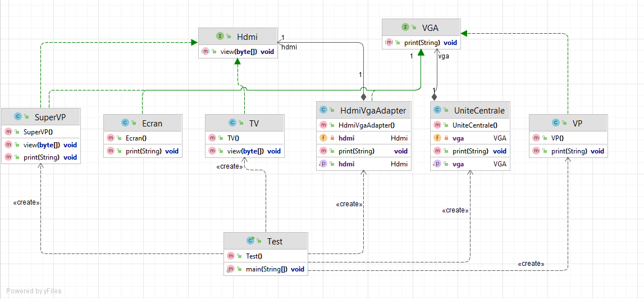644x299 pixels.
Task: Click the runnable class icon beside Test
Action: pos(250,241)
